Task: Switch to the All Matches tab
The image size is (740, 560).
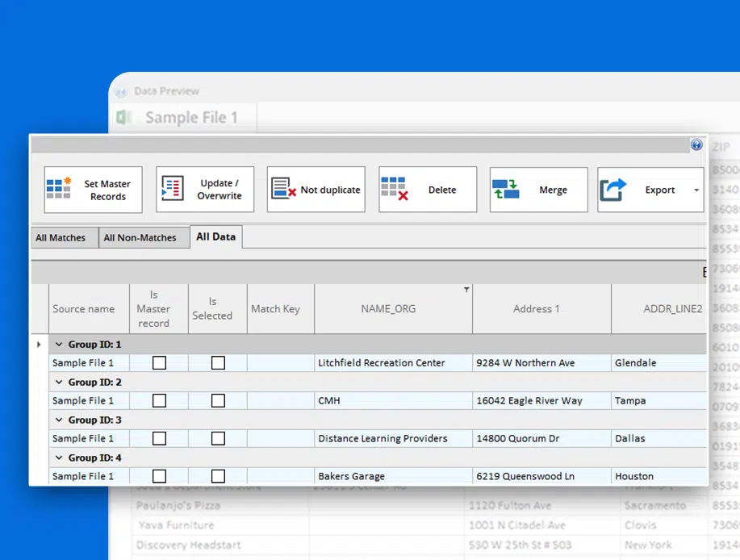Action: (x=61, y=238)
